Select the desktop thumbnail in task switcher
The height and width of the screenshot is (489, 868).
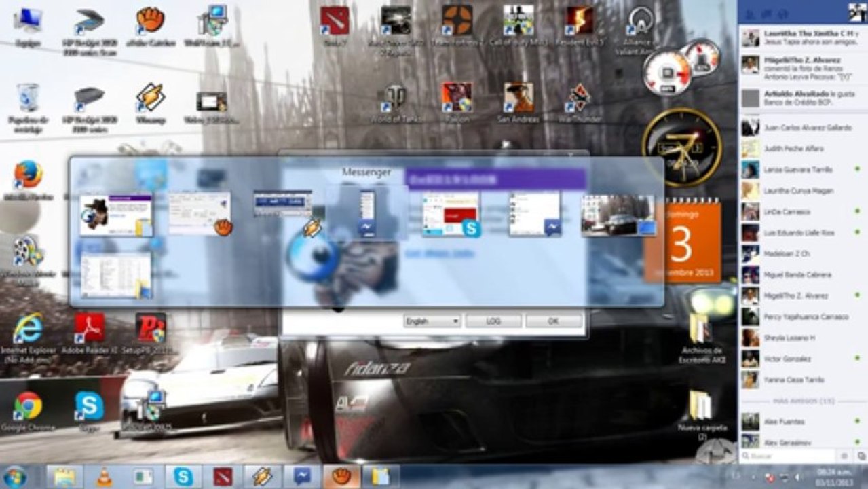pos(618,215)
